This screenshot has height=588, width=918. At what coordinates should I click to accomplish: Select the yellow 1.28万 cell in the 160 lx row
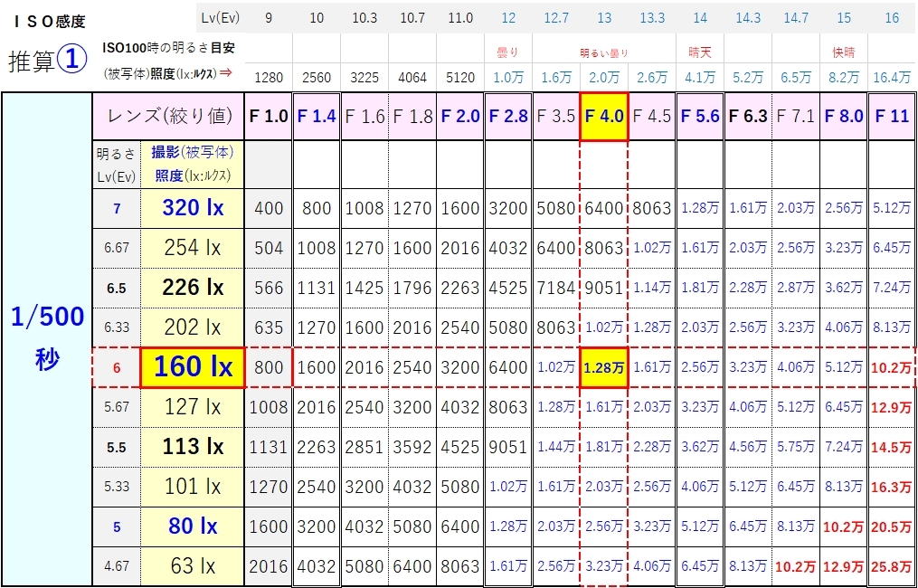click(603, 367)
